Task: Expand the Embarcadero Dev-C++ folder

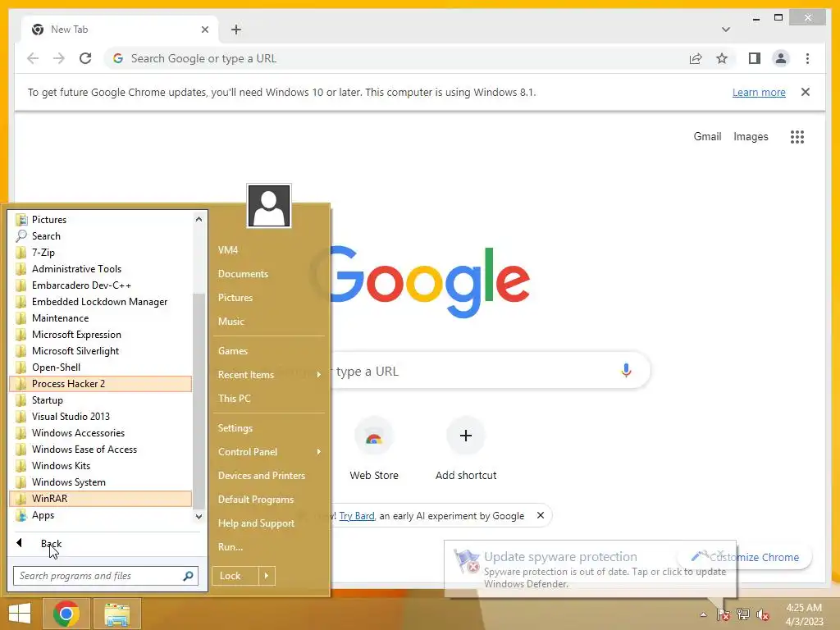Action: 101,285
